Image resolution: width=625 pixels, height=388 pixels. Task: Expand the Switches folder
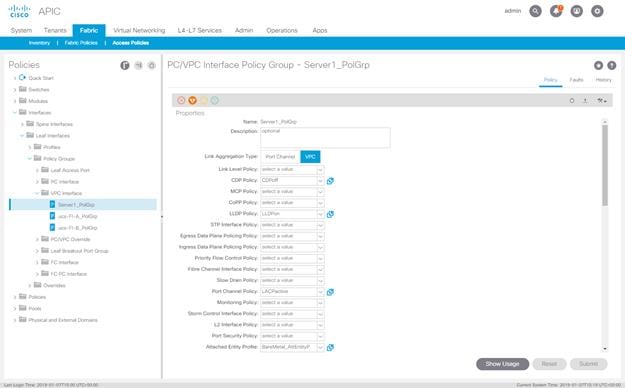click(15, 90)
